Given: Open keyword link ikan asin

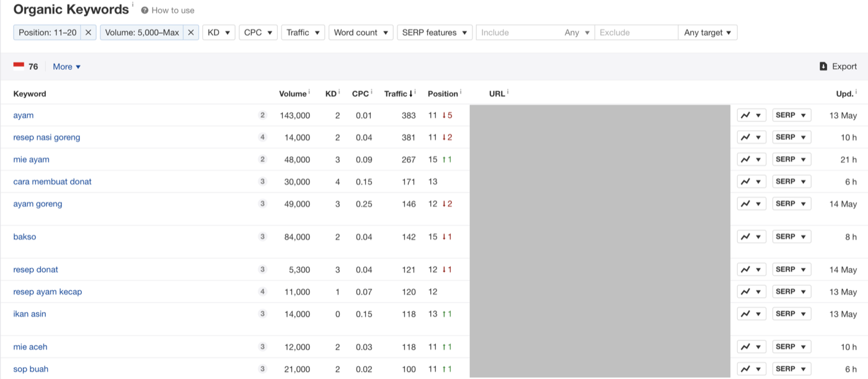Looking at the screenshot, I should click(x=30, y=314).
